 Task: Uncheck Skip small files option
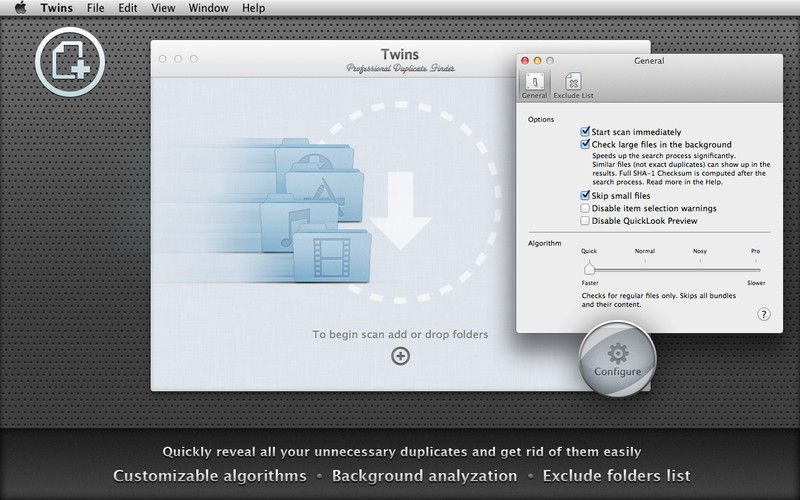coord(585,195)
